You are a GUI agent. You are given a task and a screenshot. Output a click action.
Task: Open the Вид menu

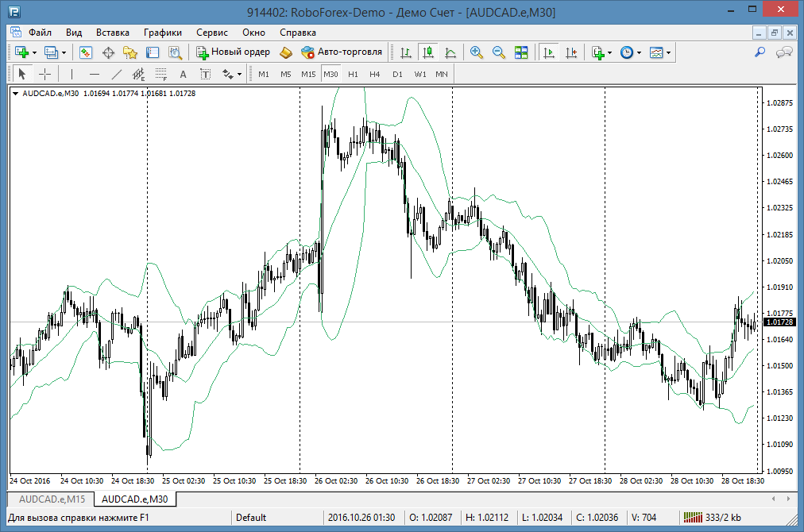[x=74, y=33]
